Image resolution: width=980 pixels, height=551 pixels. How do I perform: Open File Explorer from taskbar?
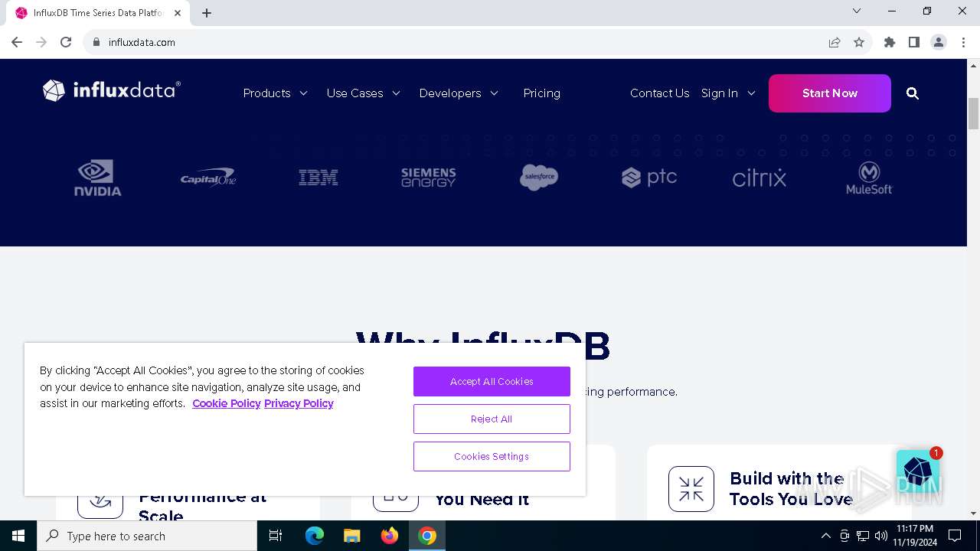tap(352, 536)
